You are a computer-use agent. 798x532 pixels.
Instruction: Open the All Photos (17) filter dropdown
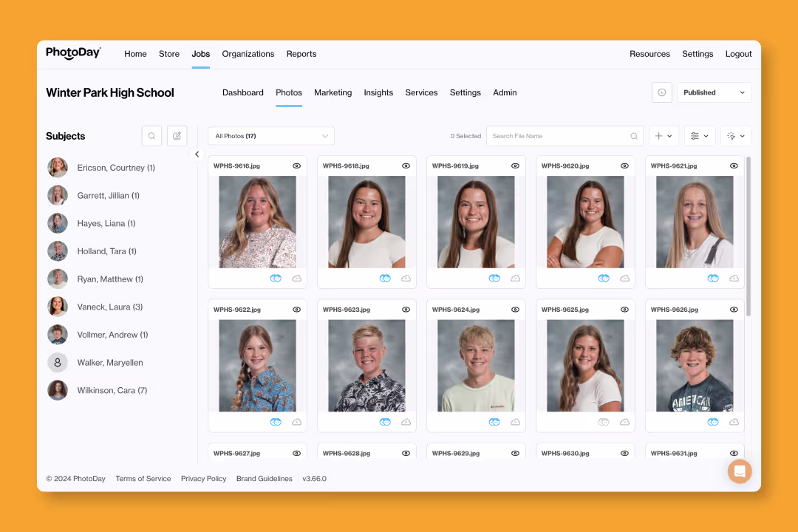[271, 136]
